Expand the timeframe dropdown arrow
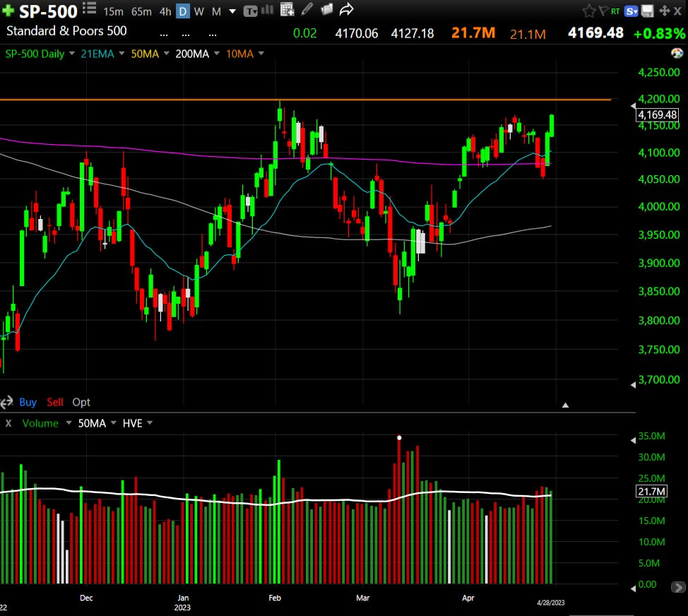688x616 pixels. pos(232,11)
